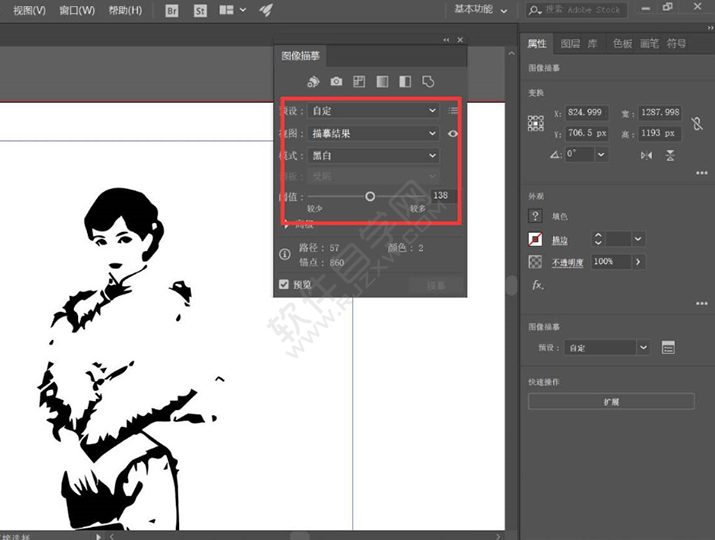Click the threshold value field showing 138
The image size is (715, 540).
(443, 196)
